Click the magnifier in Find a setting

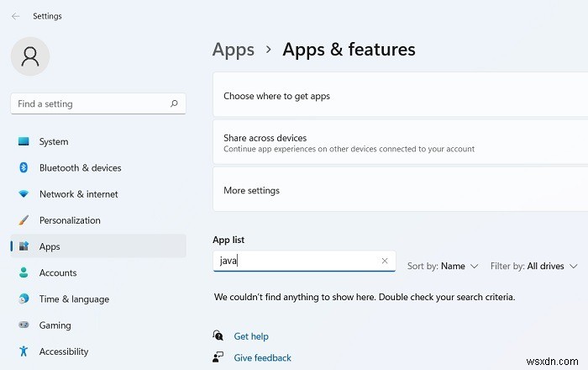pos(174,103)
